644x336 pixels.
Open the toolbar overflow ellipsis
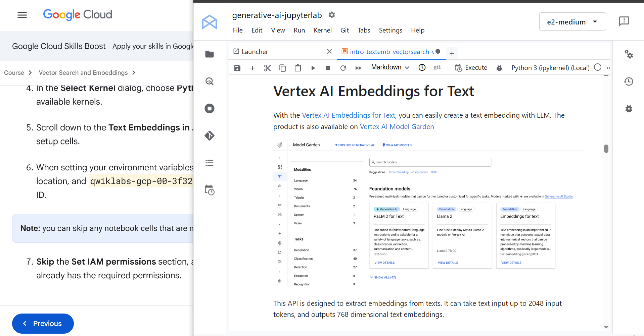(608, 68)
